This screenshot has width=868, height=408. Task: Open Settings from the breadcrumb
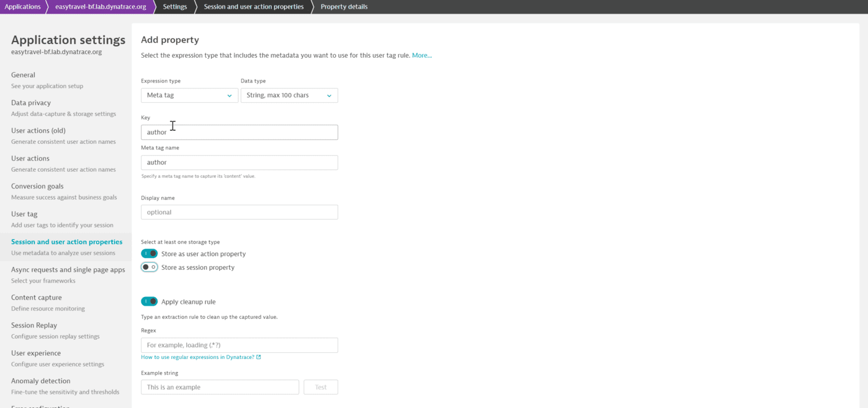click(174, 6)
